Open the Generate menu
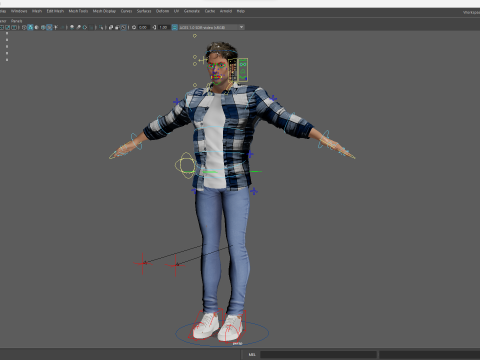The width and height of the screenshot is (480, 360). coord(192,11)
